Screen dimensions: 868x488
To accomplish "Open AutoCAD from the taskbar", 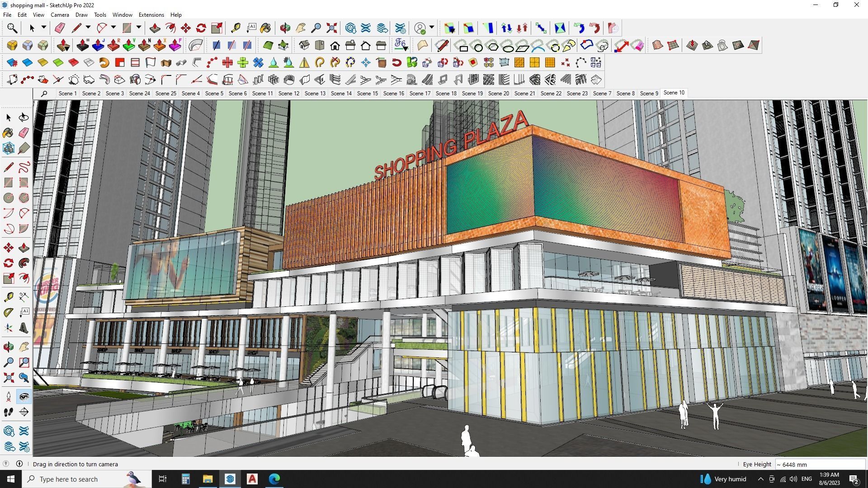I will [252, 479].
